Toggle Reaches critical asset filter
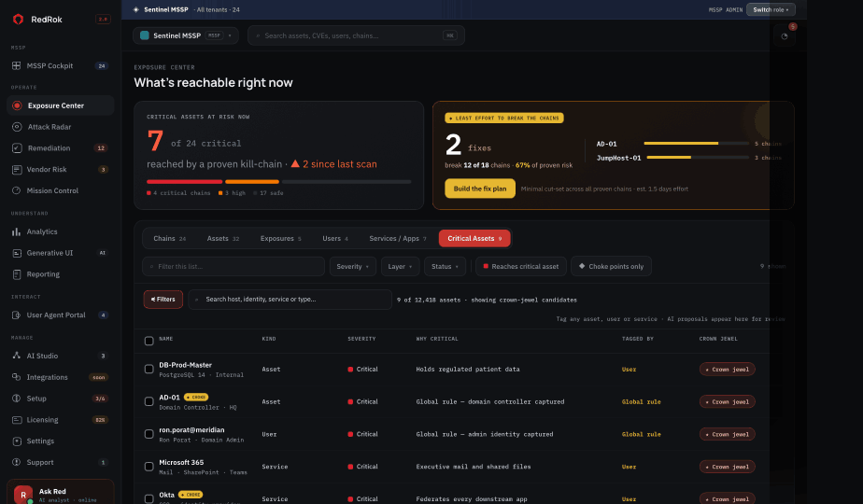This screenshot has width=863, height=504. (520, 266)
